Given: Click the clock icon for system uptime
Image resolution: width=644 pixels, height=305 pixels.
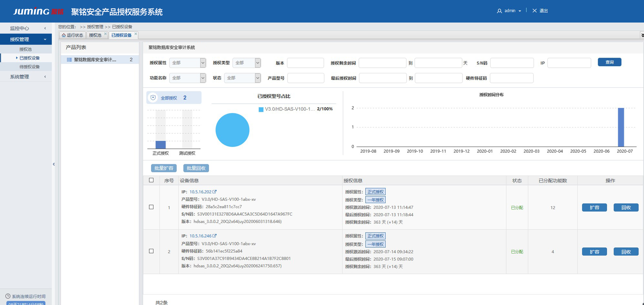Looking at the screenshot, I should point(8,296).
